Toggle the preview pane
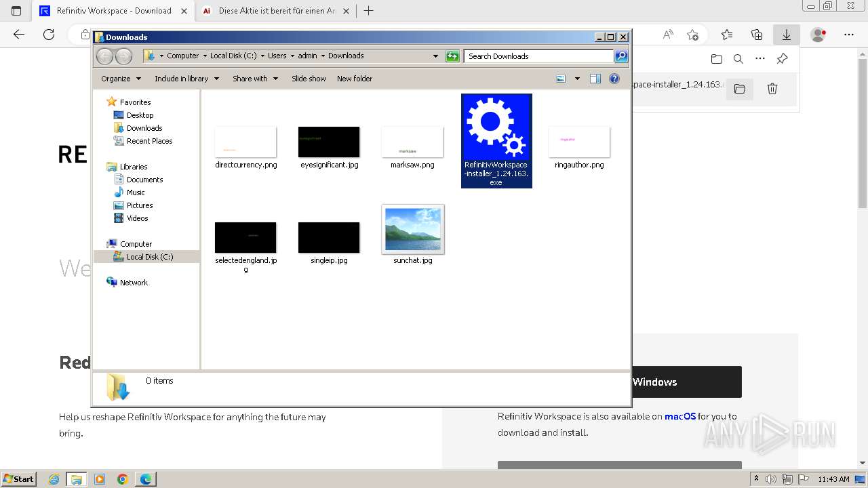This screenshot has width=868, height=488. [x=595, y=79]
